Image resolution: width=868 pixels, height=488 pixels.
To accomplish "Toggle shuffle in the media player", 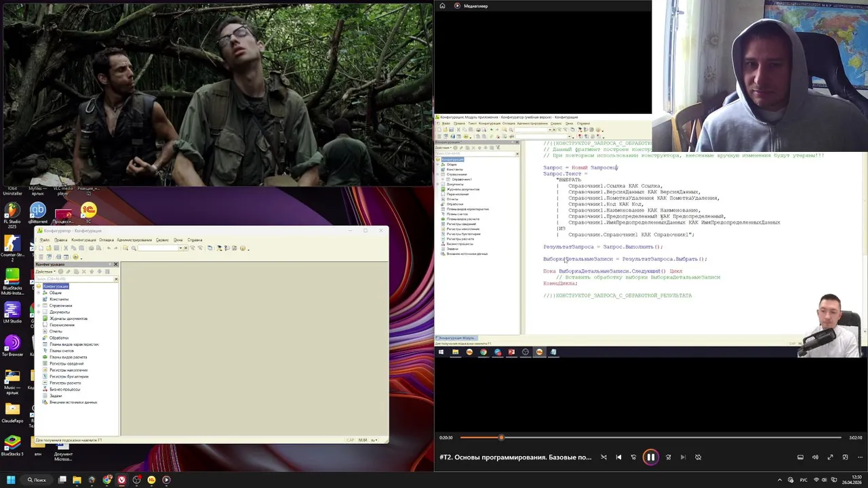I will [x=604, y=457].
